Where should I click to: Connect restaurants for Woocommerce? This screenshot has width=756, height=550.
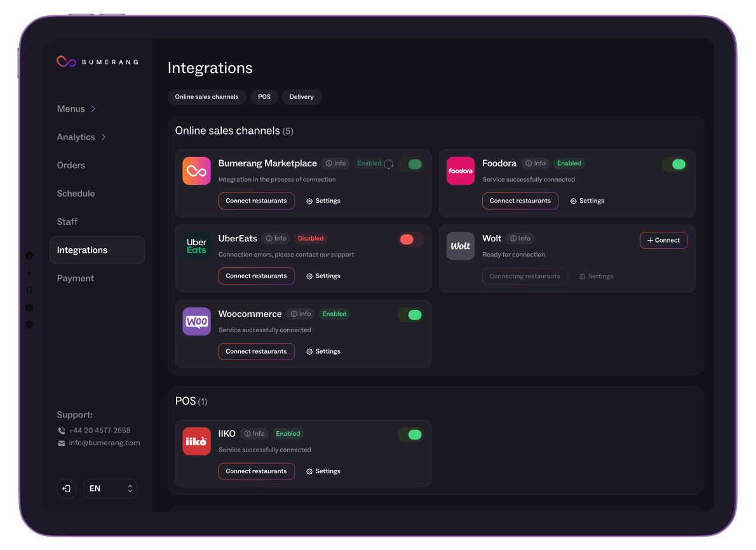click(x=257, y=352)
